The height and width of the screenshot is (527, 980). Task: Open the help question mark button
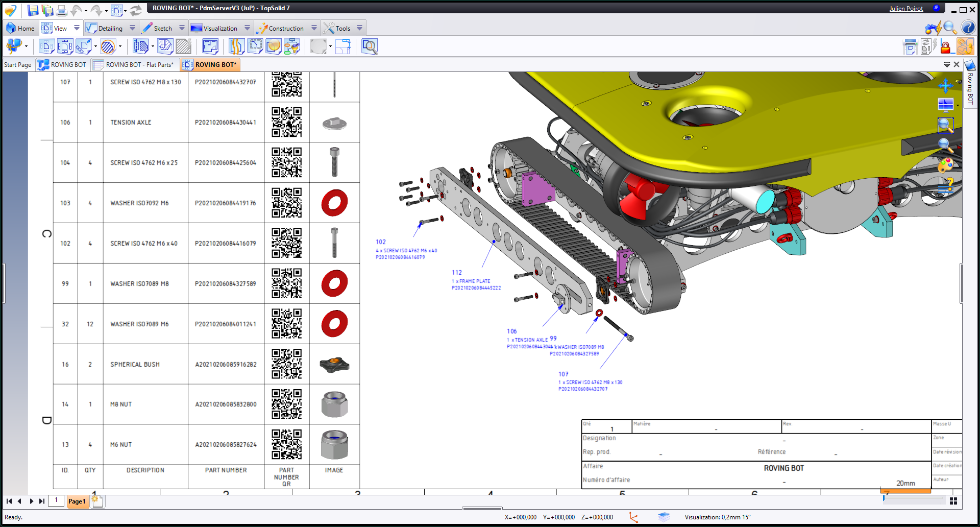coord(968,28)
